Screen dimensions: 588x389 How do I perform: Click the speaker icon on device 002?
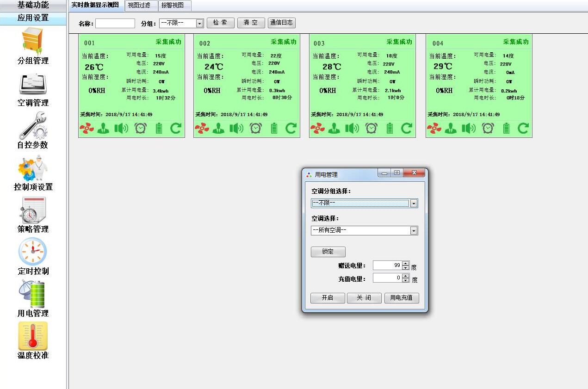pyautogui.click(x=237, y=128)
